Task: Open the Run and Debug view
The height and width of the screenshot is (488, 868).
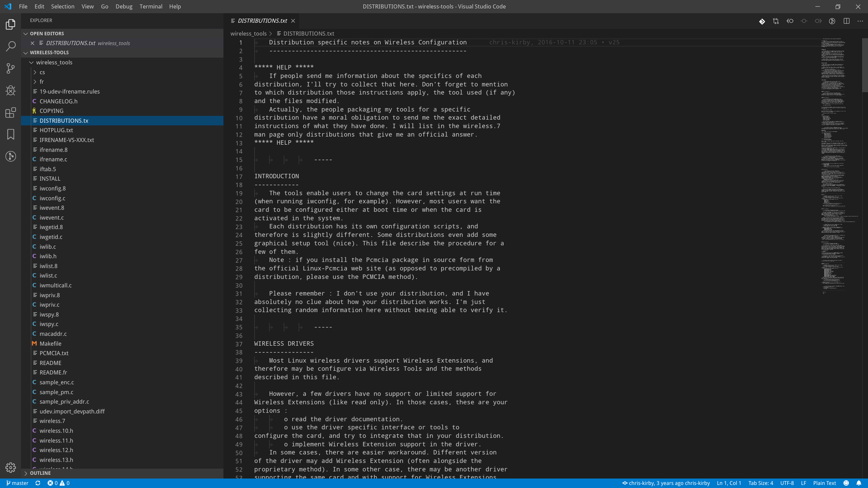Action: point(11,90)
